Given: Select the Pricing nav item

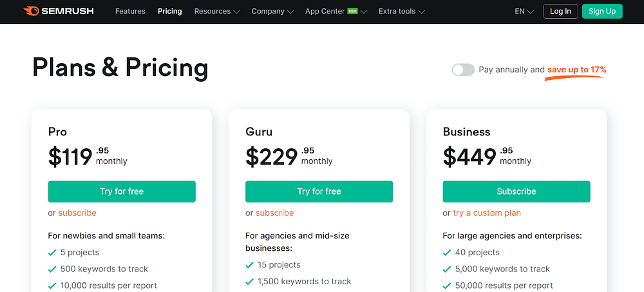Looking at the screenshot, I should point(170,11).
